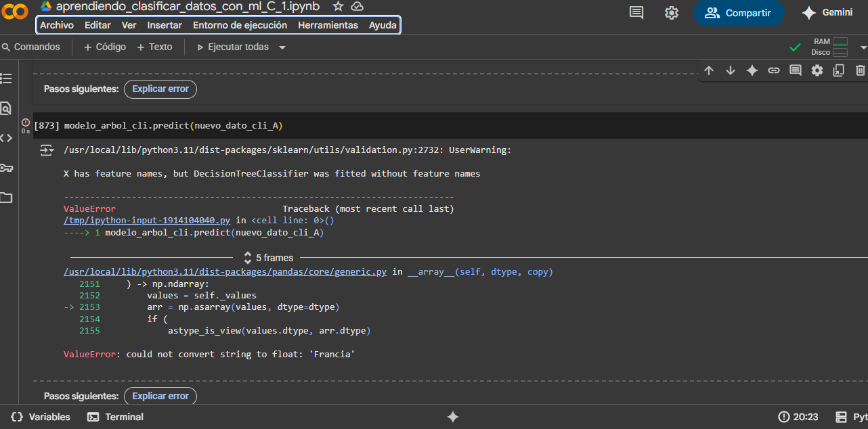Add a comment on the cell
868x429 pixels.
(796, 70)
